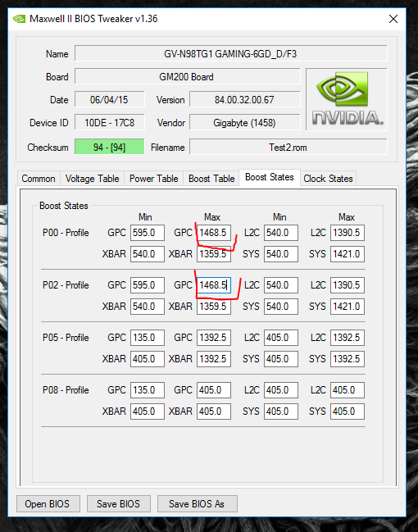Click P00 profile GPC Min field
This screenshot has height=532, width=418.
[148, 233]
